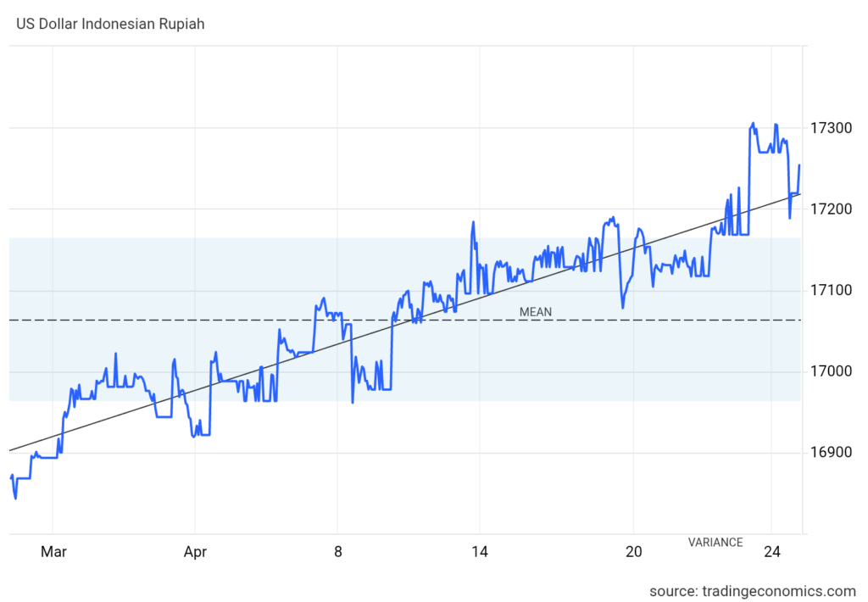Click the lowest price point at chart start

coord(15,498)
